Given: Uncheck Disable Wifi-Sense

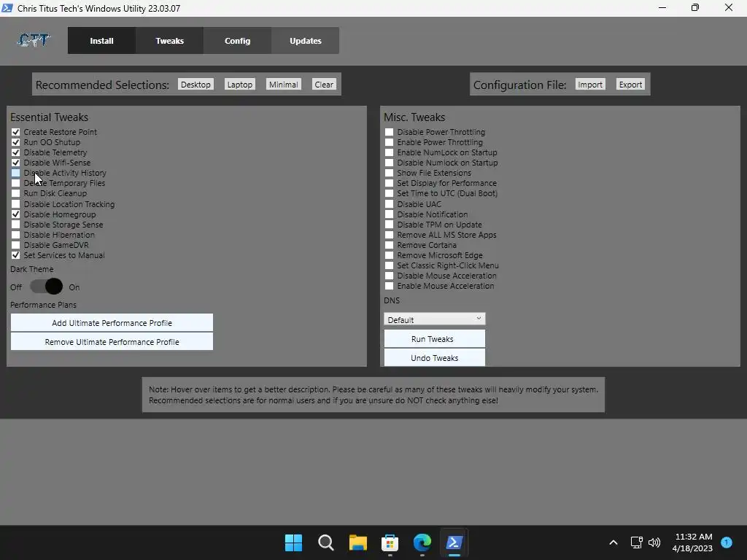Looking at the screenshot, I should [16, 163].
